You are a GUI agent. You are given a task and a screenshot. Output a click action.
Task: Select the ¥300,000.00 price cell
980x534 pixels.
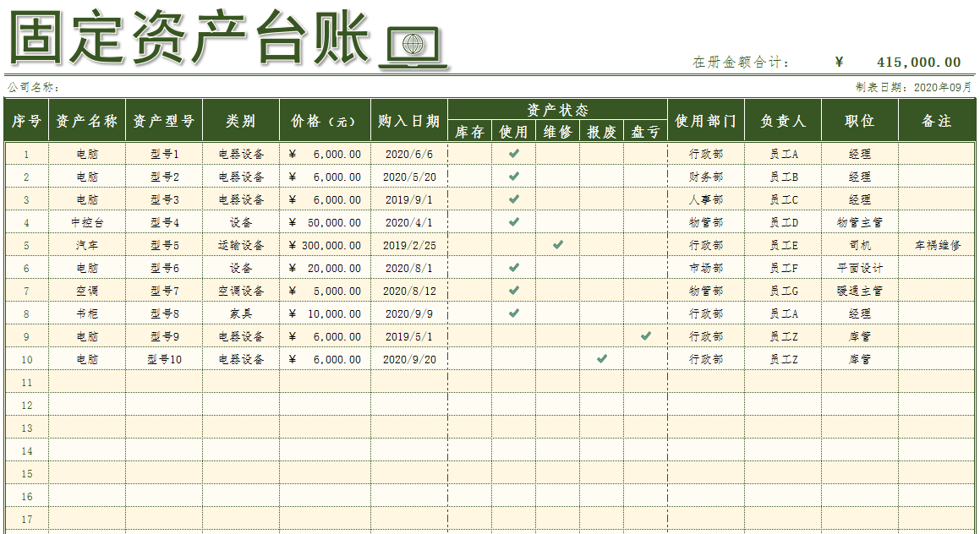pyautogui.click(x=325, y=245)
